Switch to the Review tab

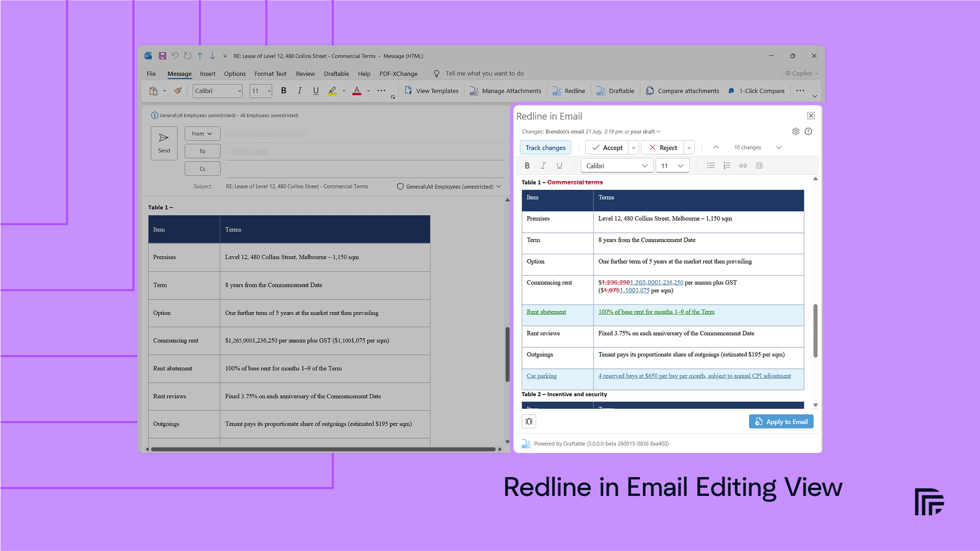tap(305, 73)
